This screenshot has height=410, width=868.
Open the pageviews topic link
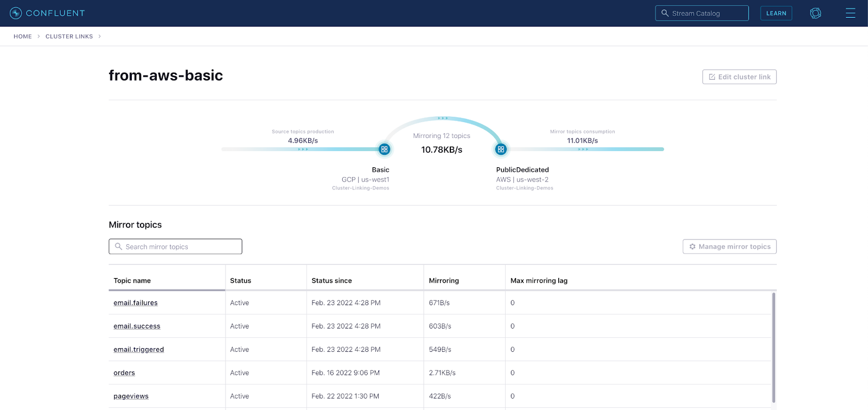point(131,396)
